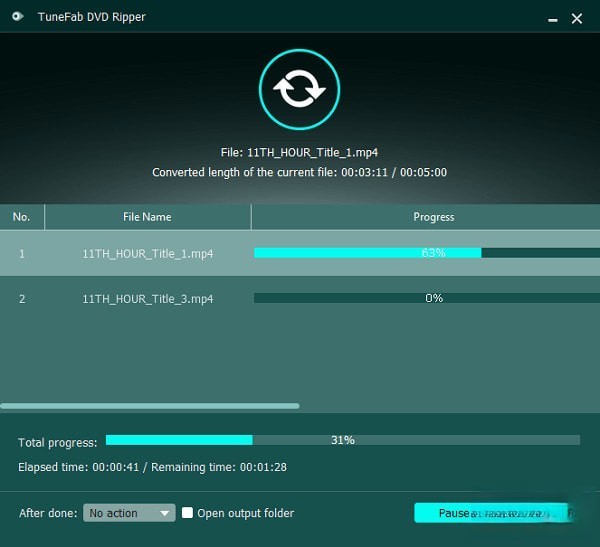Click the 63% progress bar of Title_1
This screenshot has width=600, height=547.
(x=427, y=253)
